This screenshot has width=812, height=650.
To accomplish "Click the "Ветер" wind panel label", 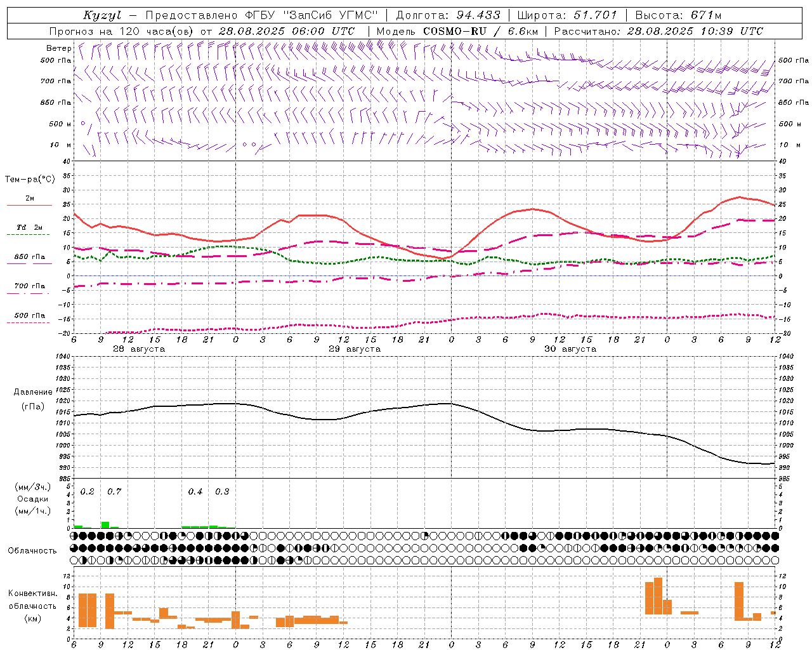I will [x=58, y=48].
